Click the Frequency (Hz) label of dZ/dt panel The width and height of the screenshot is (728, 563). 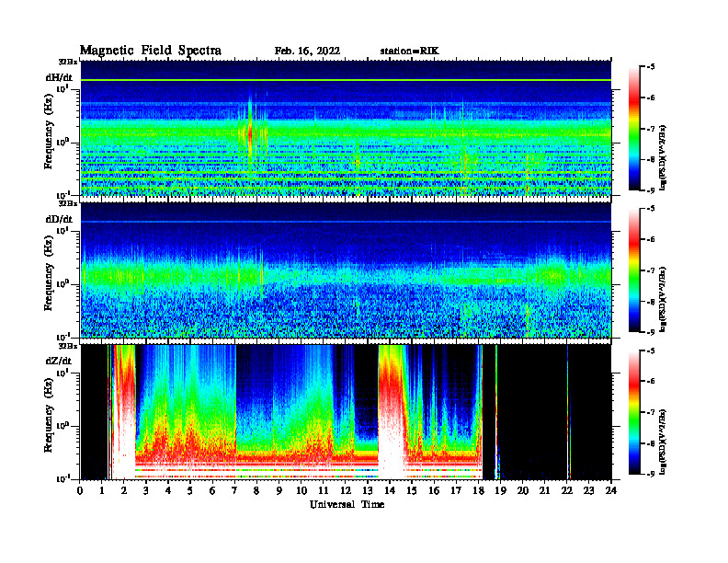[49, 413]
